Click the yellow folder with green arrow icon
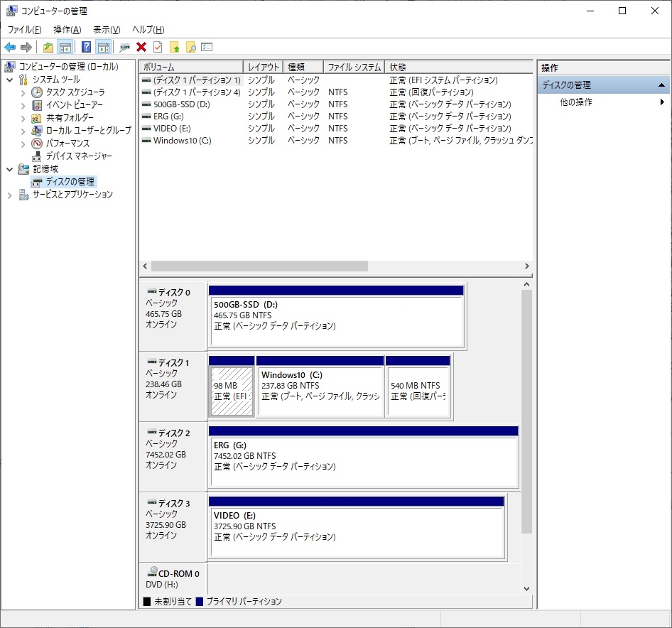This screenshot has height=628, width=672. (175, 47)
